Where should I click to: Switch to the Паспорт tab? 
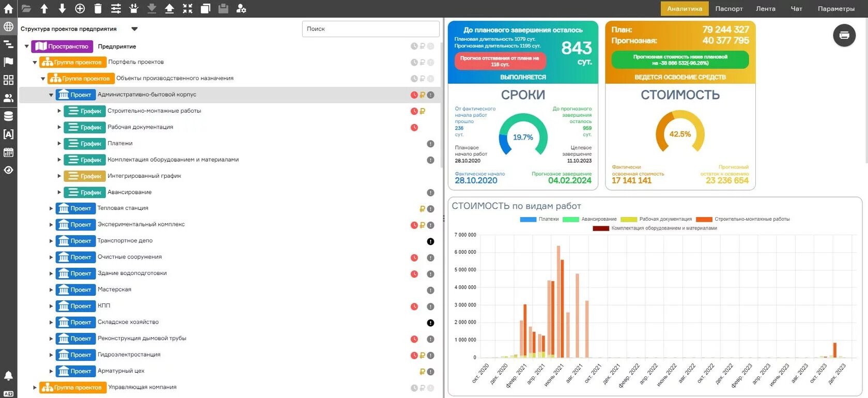coord(729,9)
